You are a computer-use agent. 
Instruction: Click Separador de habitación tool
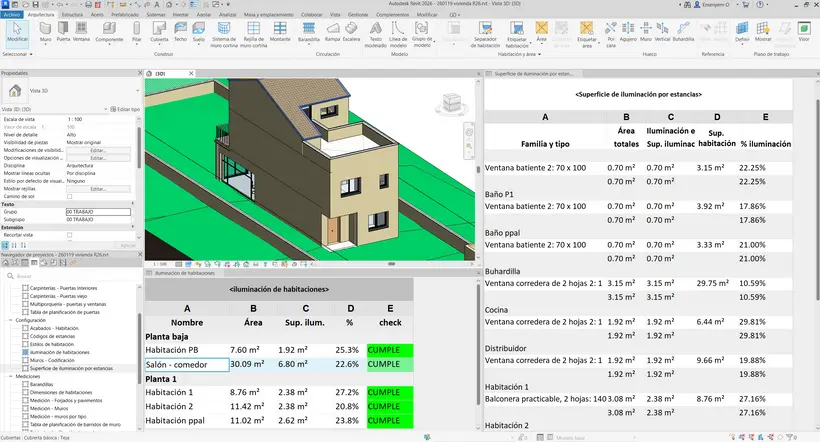click(485, 35)
